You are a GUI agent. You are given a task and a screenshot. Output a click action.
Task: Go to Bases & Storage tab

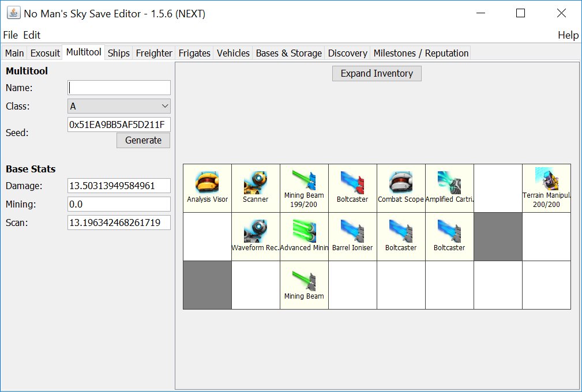point(289,53)
